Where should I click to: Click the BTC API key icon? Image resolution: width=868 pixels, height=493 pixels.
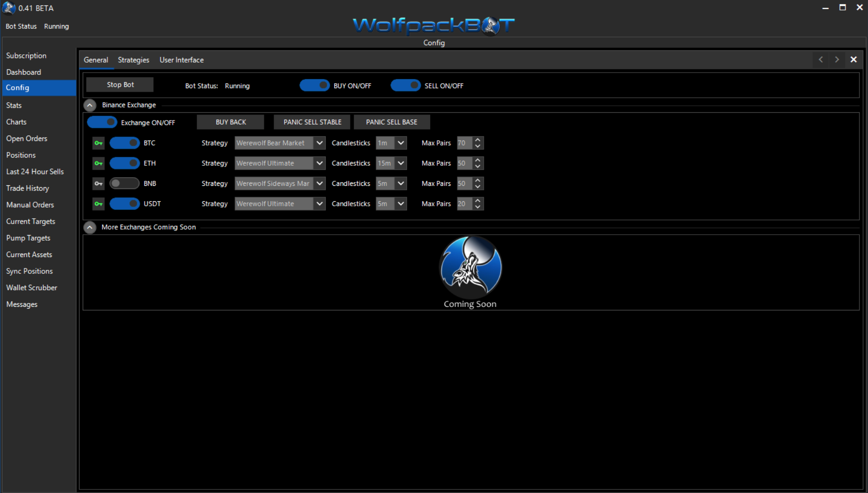pos(98,143)
